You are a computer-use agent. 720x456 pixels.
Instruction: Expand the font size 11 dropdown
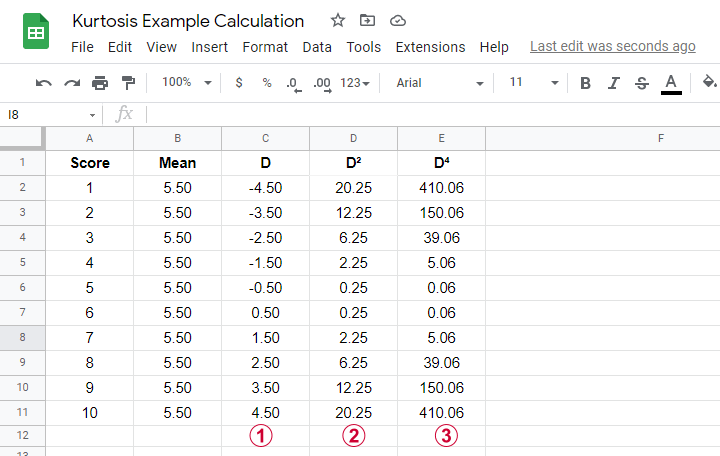coord(534,82)
